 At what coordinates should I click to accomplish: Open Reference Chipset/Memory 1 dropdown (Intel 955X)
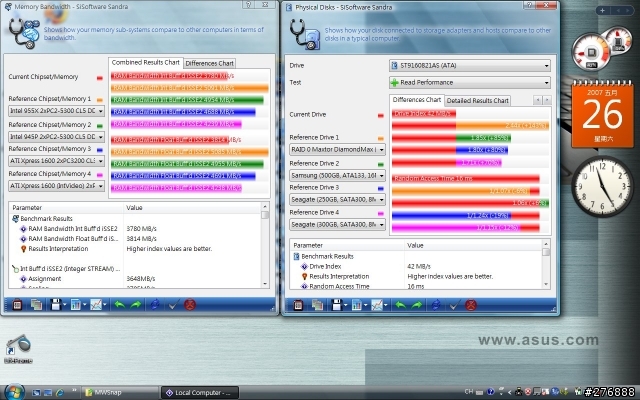point(56,111)
